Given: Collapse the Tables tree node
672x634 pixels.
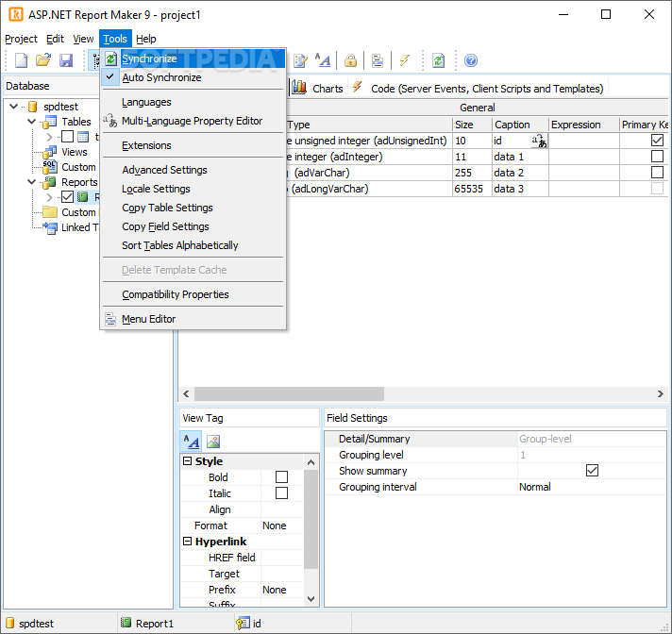Looking at the screenshot, I should point(31,122).
